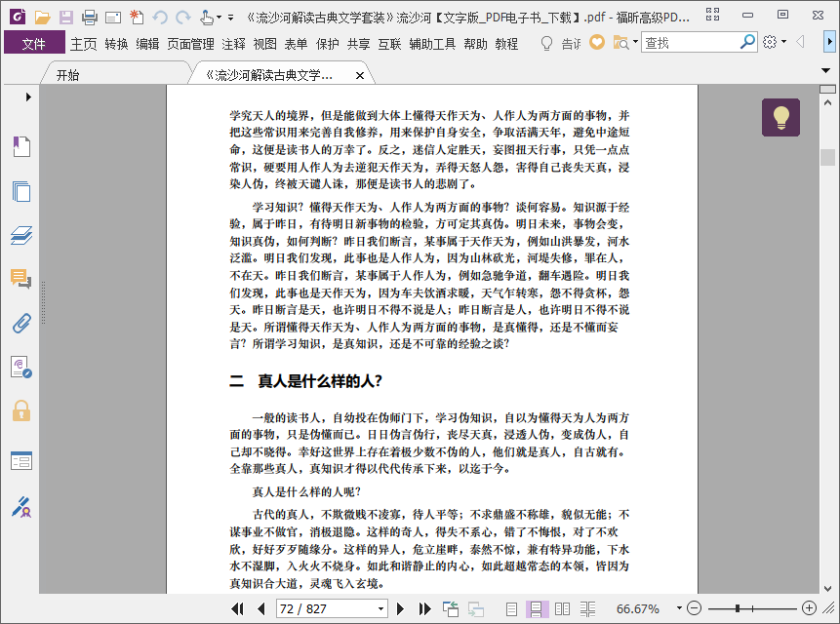This screenshot has height=624, width=840.
Task: Click the Open folder icon in the quick access toolbar
Action: [42, 18]
